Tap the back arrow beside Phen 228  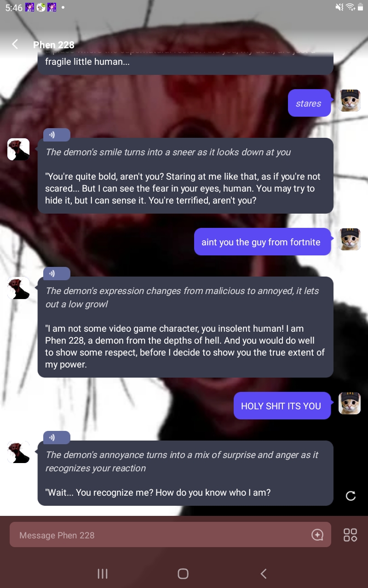tap(15, 44)
